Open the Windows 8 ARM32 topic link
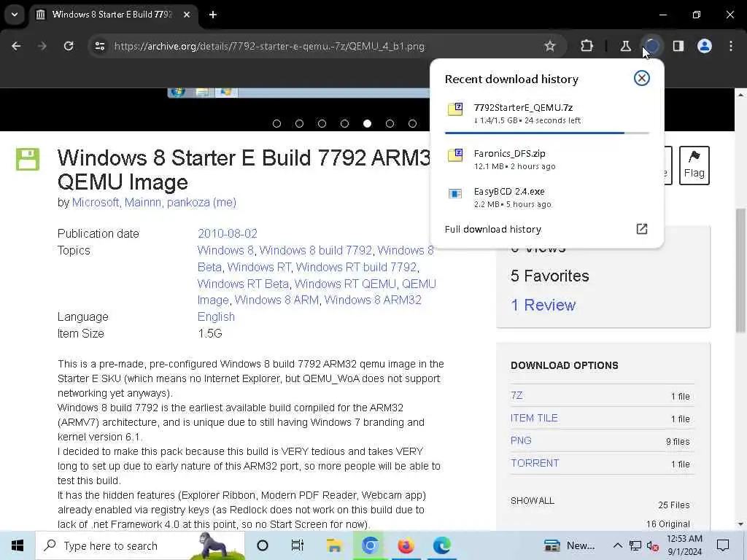Image resolution: width=747 pixels, height=560 pixels. pyautogui.click(x=373, y=300)
